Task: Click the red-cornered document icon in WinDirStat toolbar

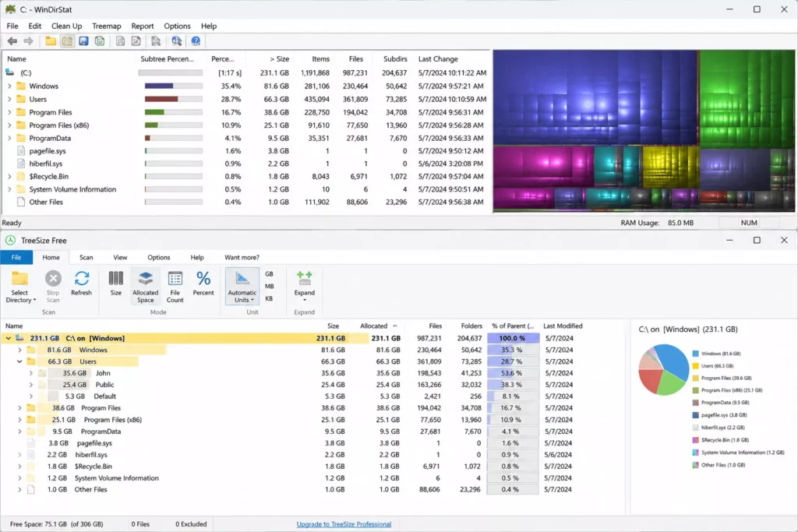Action: tap(136, 41)
